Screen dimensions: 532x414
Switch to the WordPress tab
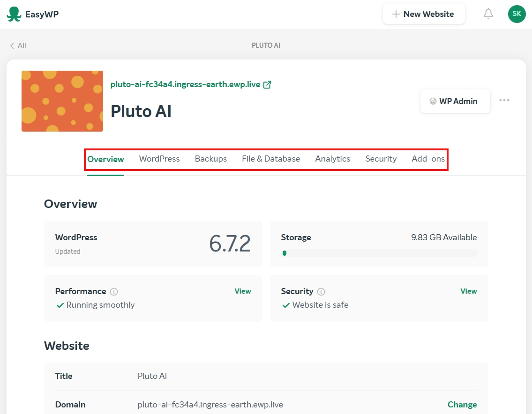159,159
